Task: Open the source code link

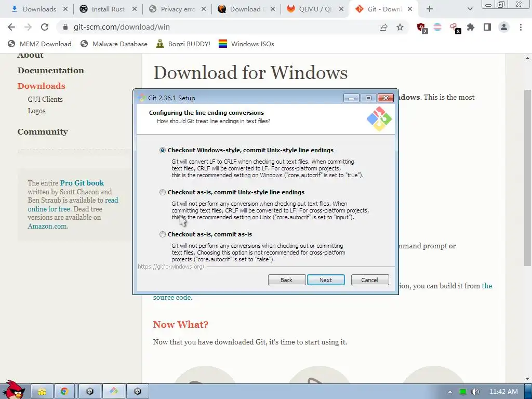Action: click(x=172, y=298)
